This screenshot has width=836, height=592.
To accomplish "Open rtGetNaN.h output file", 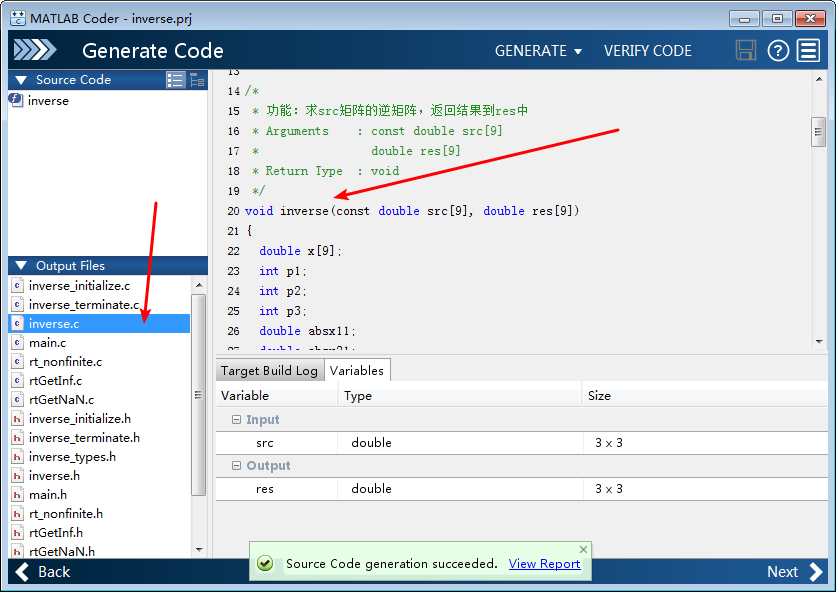I will (x=62, y=551).
